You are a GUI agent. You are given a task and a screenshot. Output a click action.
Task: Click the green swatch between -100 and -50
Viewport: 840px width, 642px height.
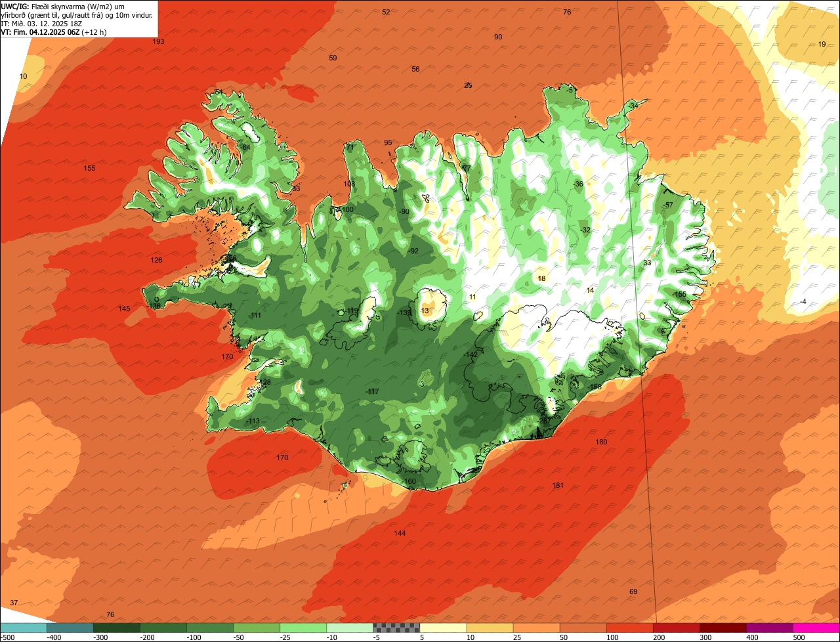pos(209,628)
